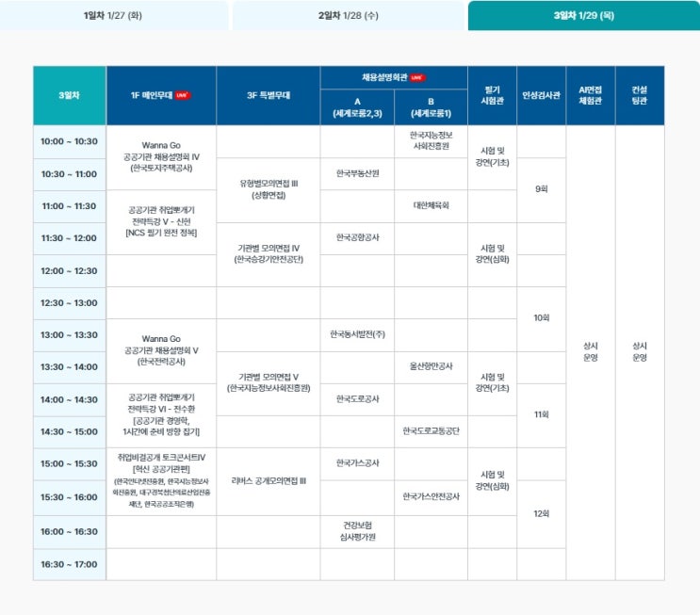Click the 3일차 header cell
The image size is (700, 615).
tap(69, 95)
